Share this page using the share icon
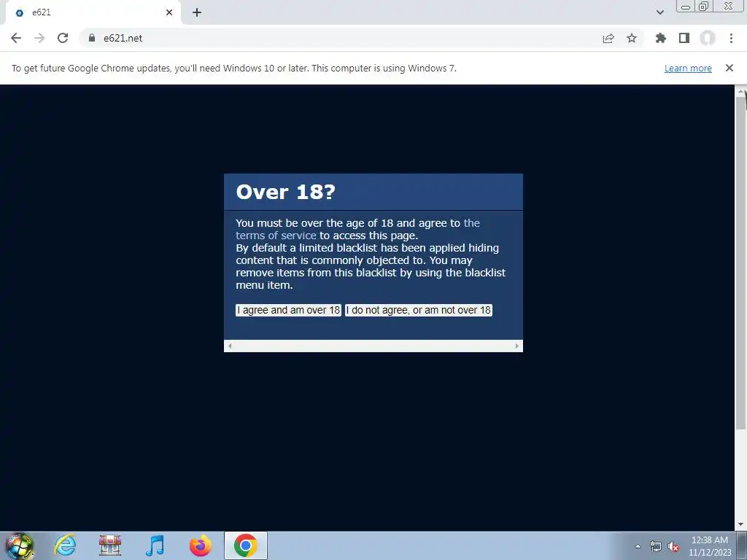The width and height of the screenshot is (747, 560). pos(608,38)
